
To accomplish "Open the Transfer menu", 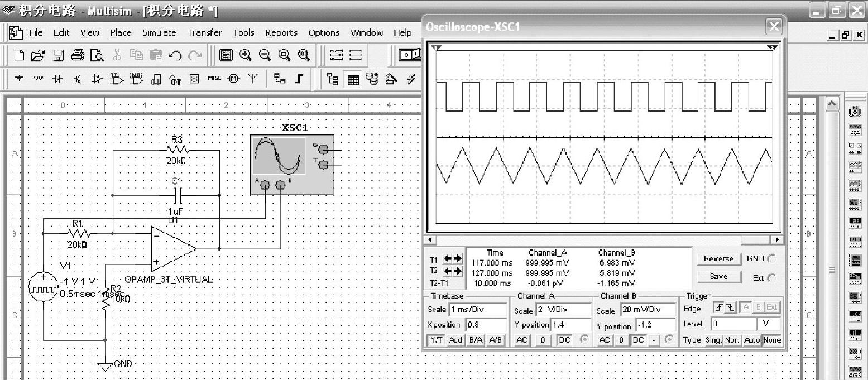I will (x=204, y=32).
